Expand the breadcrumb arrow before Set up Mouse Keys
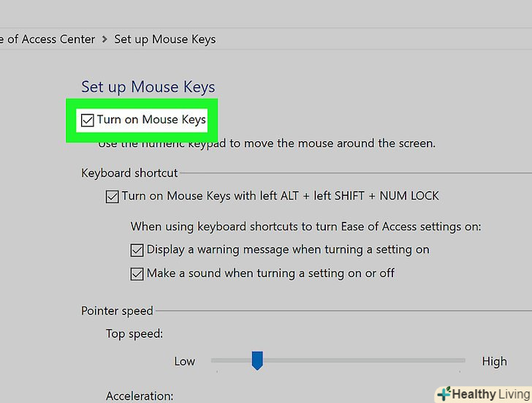This screenshot has height=403, width=532. tap(104, 39)
